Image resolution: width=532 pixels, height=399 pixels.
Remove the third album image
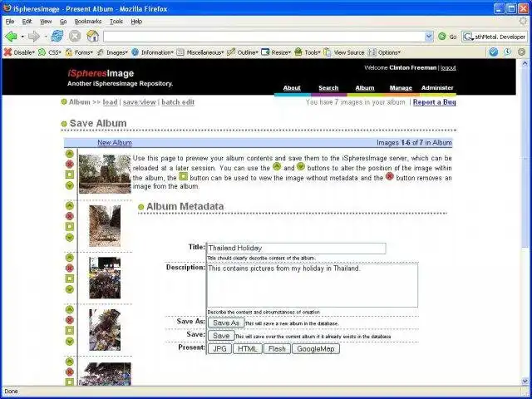[70, 268]
